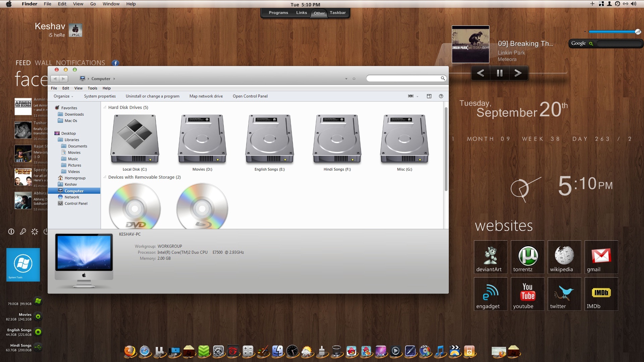
Task: Open the torrentz website shortcut
Action: (x=528, y=257)
